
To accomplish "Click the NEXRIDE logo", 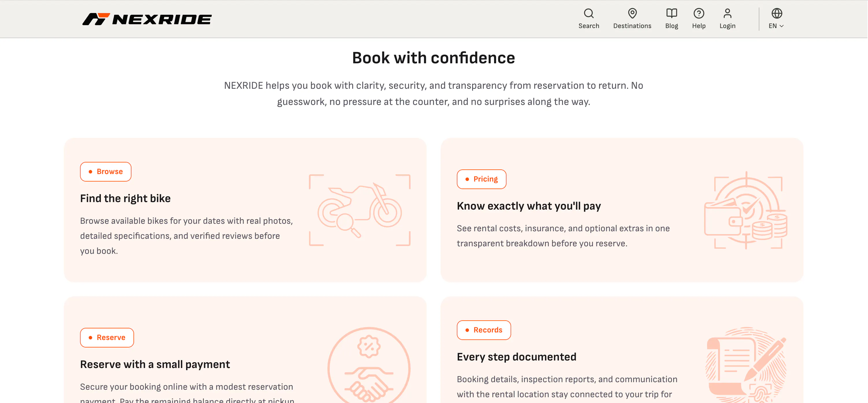I will [147, 19].
